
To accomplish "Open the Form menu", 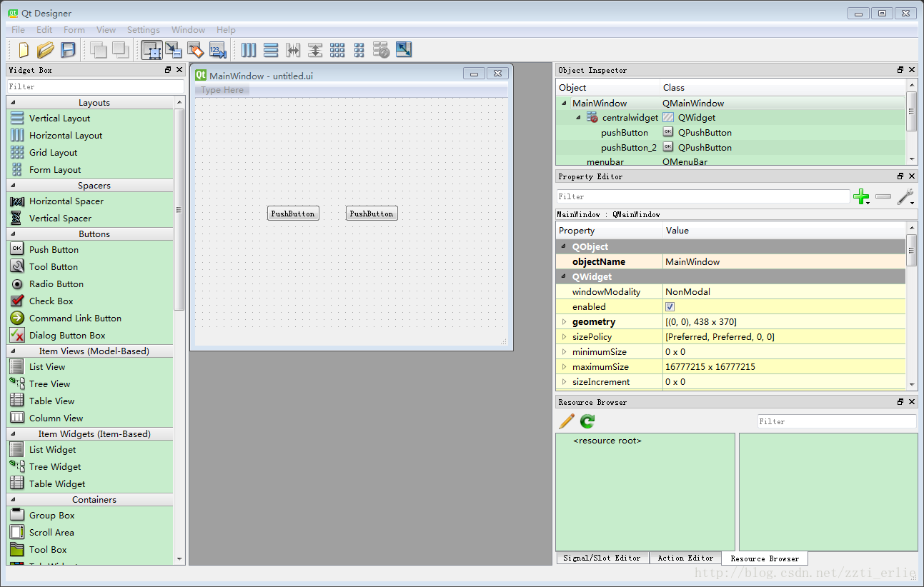I will [x=74, y=30].
